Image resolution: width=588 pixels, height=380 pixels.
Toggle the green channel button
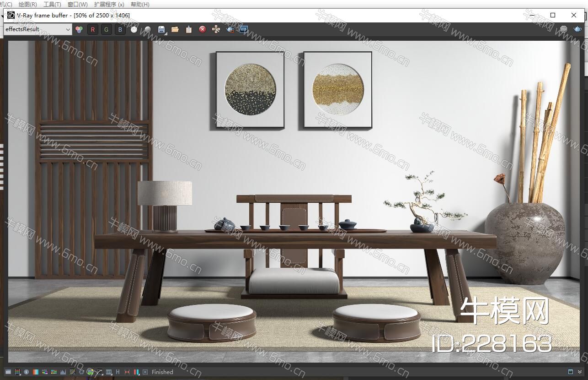[107, 29]
